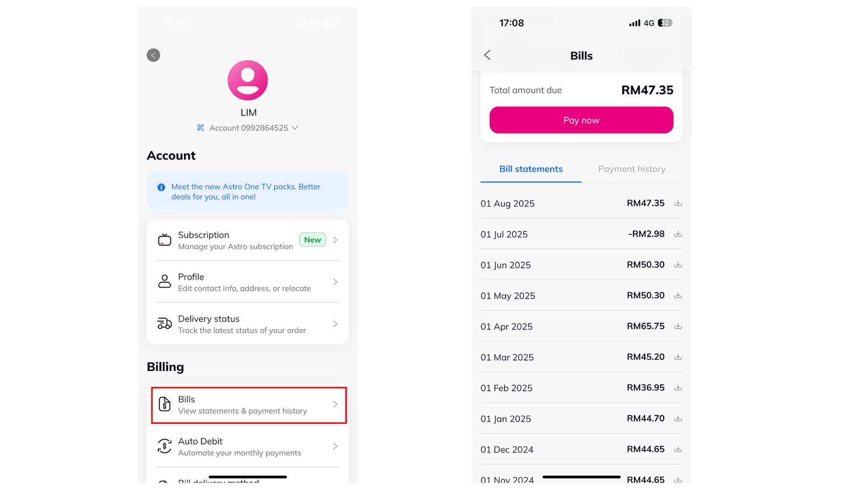The height and width of the screenshot is (488, 868).
Task: Switch to the Payment history tab
Action: [x=632, y=169]
